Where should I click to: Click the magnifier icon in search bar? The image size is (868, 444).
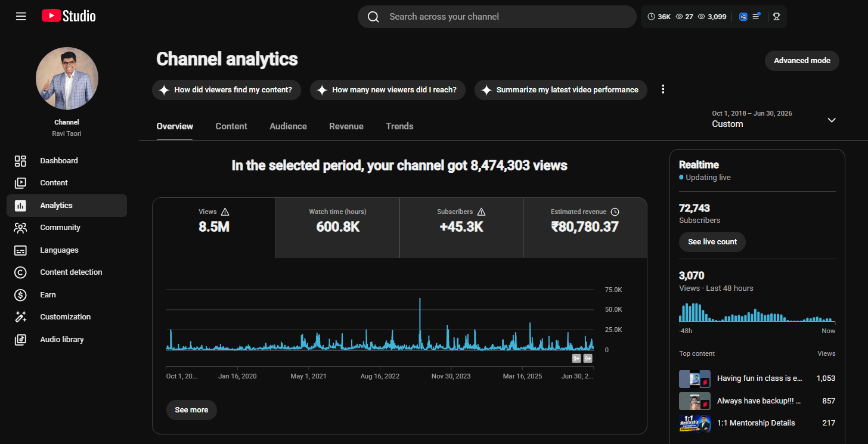pos(373,17)
